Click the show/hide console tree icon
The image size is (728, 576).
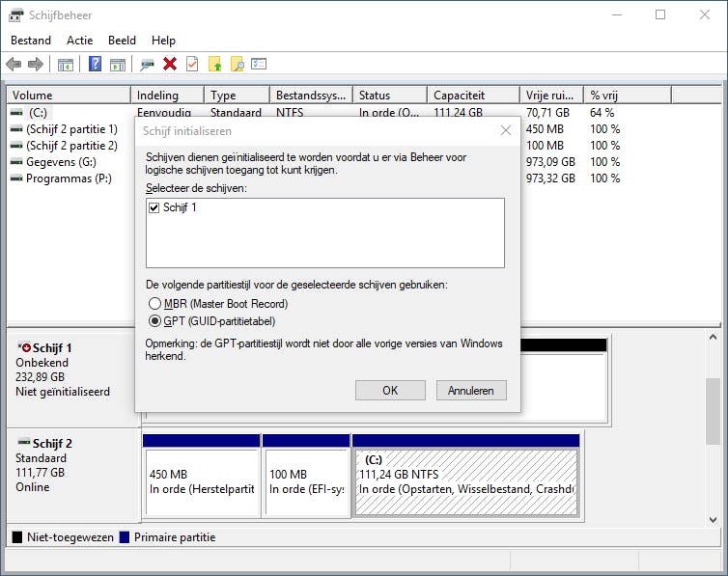click(66, 65)
